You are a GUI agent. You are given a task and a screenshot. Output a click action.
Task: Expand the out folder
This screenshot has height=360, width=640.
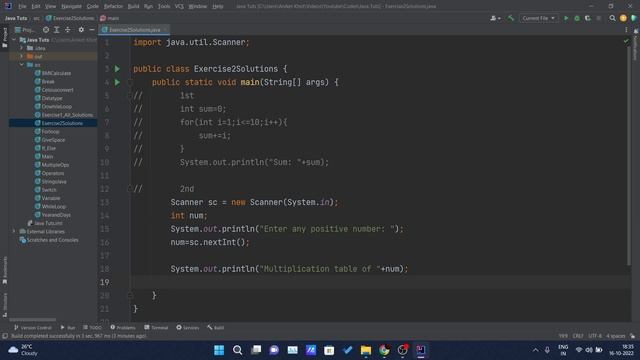22,56
